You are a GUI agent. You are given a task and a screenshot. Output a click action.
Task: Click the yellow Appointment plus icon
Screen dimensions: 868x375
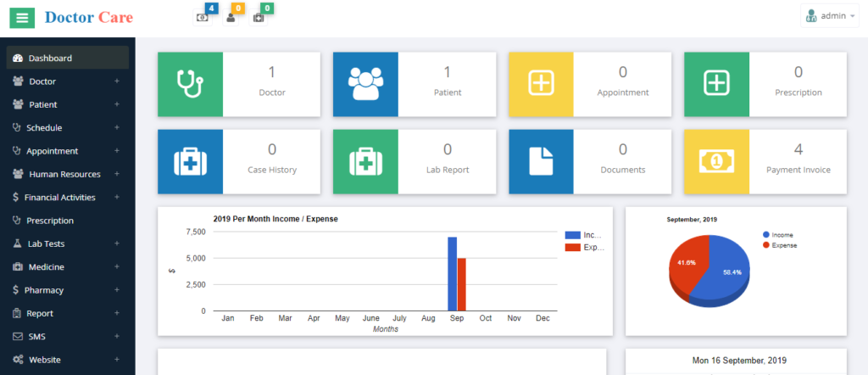click(x=541, y=84)
